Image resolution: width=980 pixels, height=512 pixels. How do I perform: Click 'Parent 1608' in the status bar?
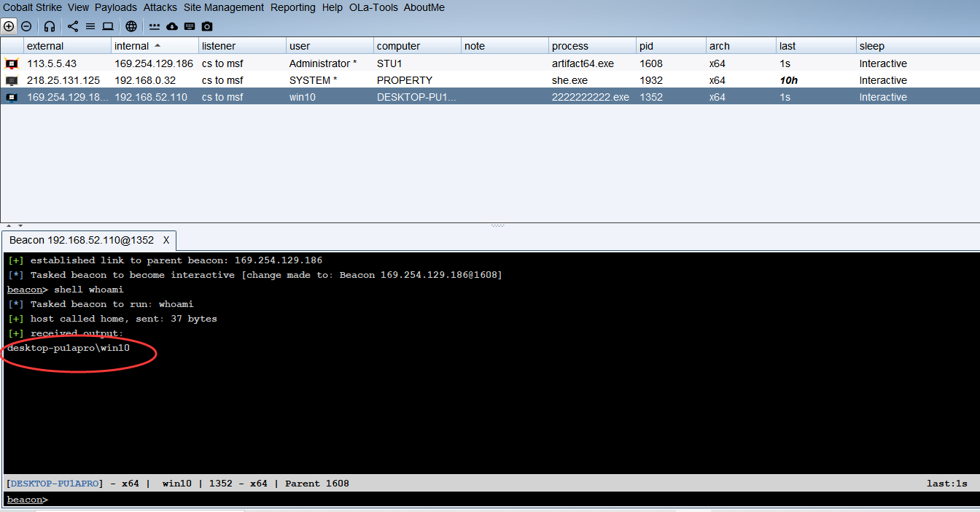(317, 484)
